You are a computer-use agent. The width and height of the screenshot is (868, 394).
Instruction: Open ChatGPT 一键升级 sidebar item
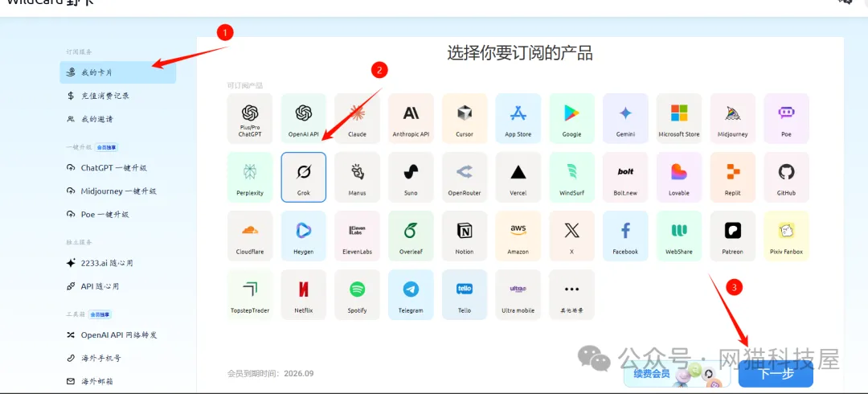(118, 168)
